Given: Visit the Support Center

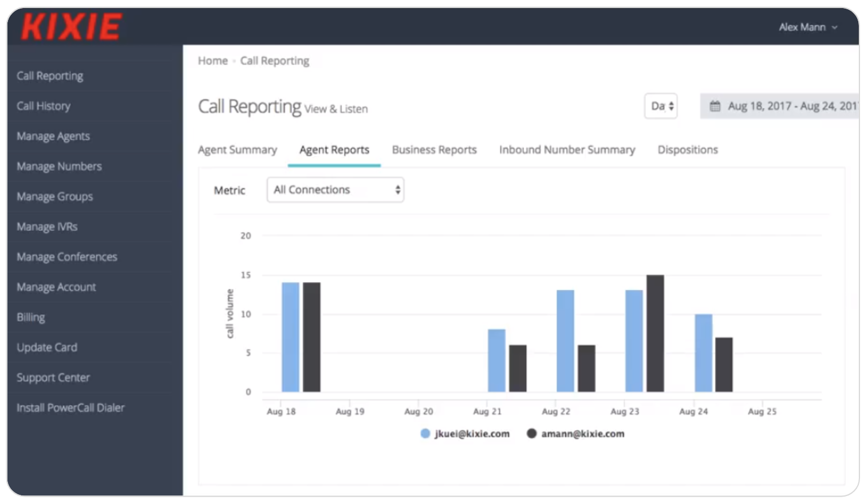Looking at the screenshot, I should click(53, 377).
